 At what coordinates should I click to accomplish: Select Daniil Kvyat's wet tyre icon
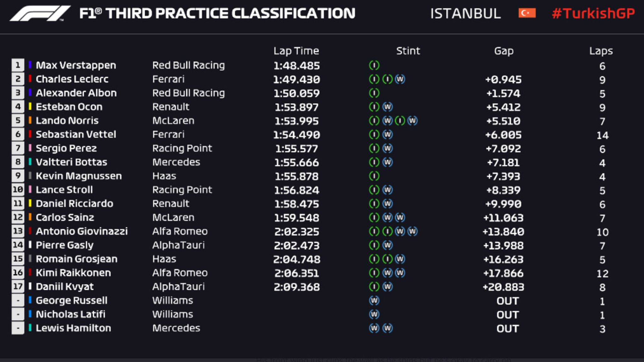[x=387, y=287]
